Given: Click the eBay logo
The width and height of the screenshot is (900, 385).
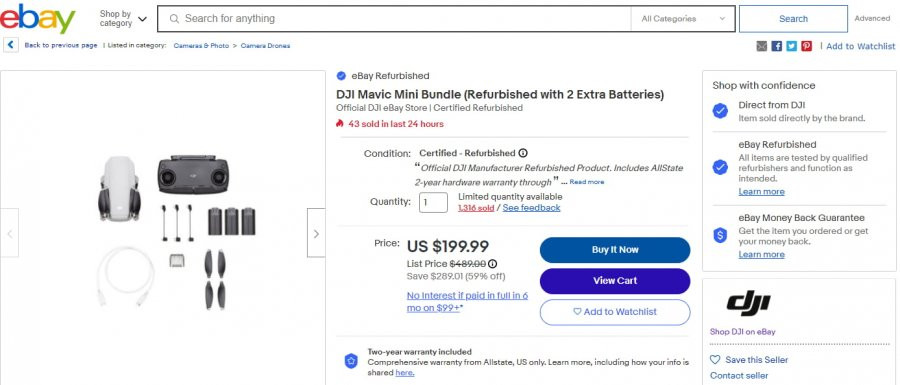Looking at the screenshot, I should [x=38, y=18].
